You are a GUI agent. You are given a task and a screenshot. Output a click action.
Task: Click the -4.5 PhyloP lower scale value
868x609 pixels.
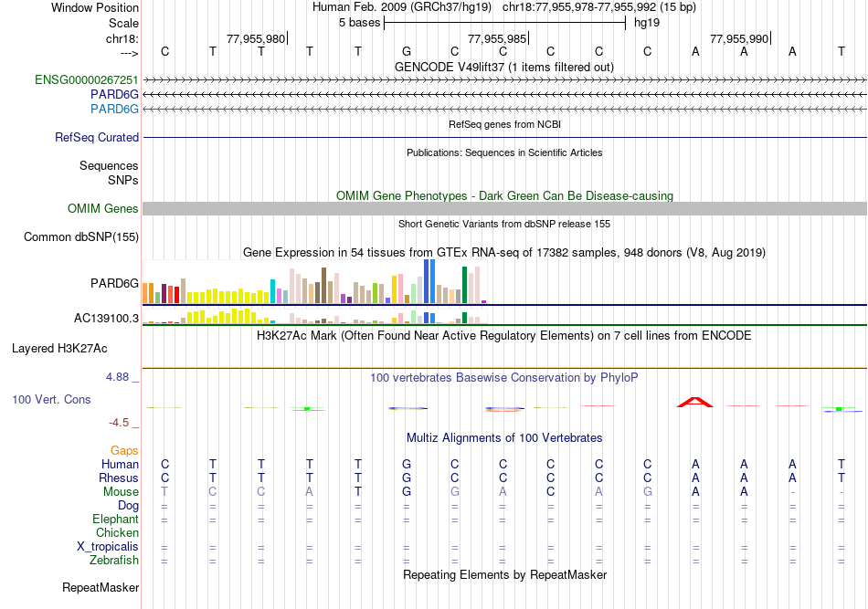coord(119,423)
